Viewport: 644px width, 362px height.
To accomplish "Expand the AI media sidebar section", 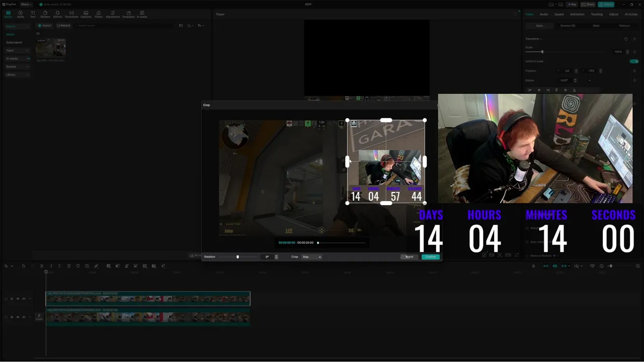I will click(17, 58).
